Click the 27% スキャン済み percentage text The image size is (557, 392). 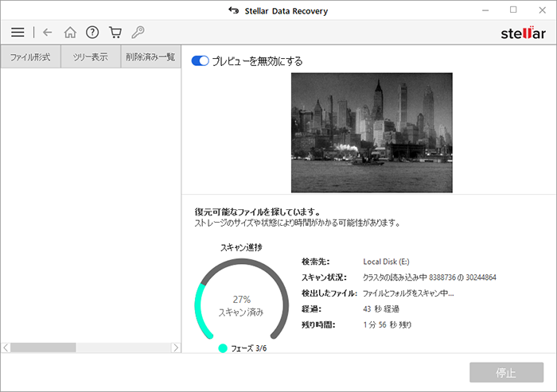[241, 305]
